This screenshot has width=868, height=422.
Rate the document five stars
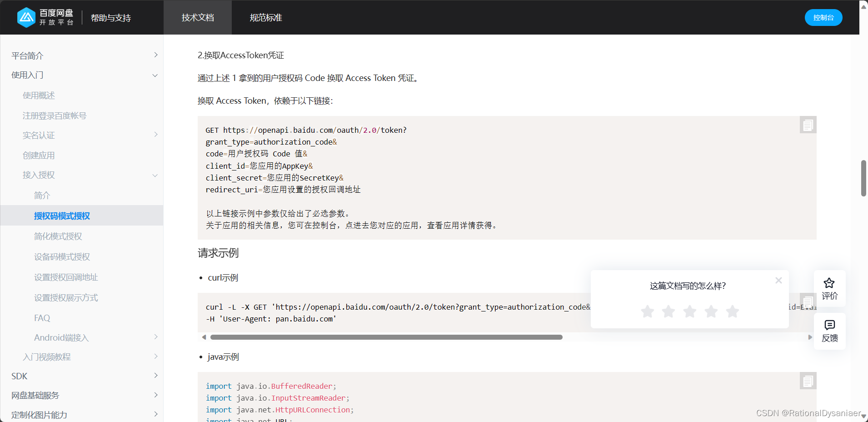pos(733,311)
